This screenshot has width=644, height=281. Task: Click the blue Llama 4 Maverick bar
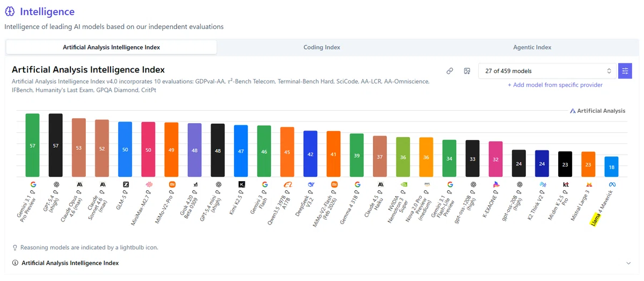[611, 167]
